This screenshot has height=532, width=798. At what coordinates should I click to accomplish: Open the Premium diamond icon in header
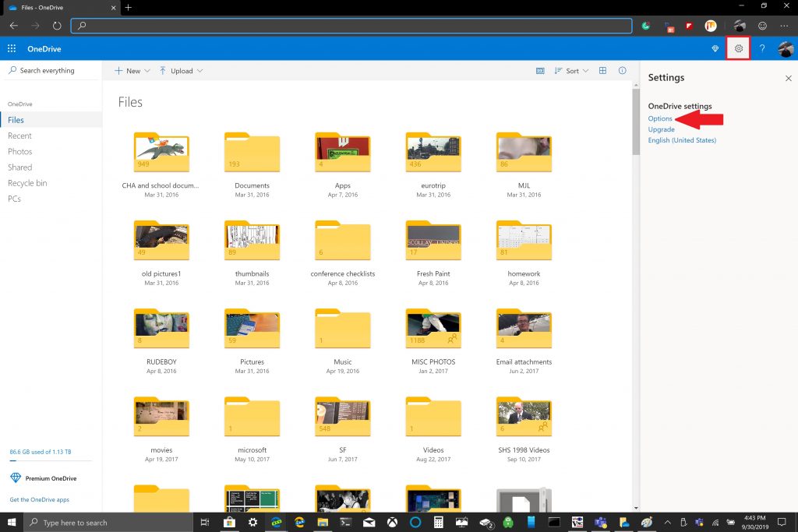tap(715, 48)
